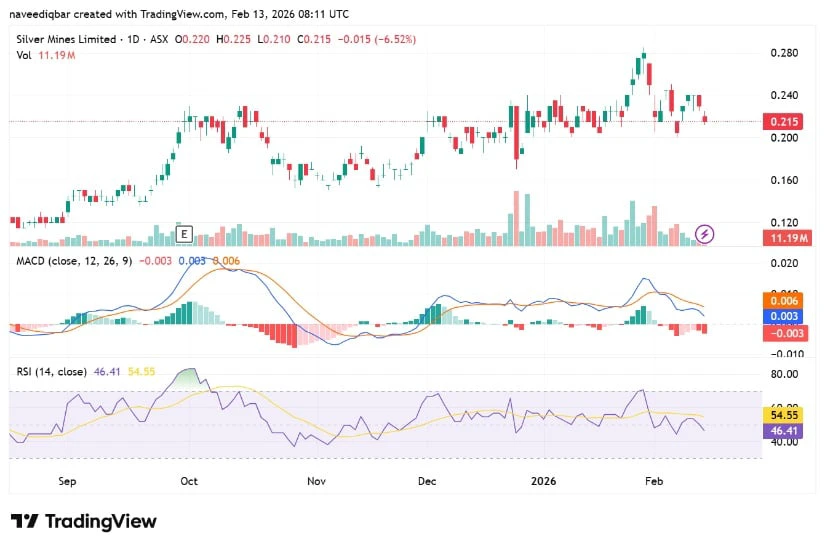Select the RSI (14, close) legend
Image resolution: width=825 pixels, height=549 pixels.
[x=52, y=372]
